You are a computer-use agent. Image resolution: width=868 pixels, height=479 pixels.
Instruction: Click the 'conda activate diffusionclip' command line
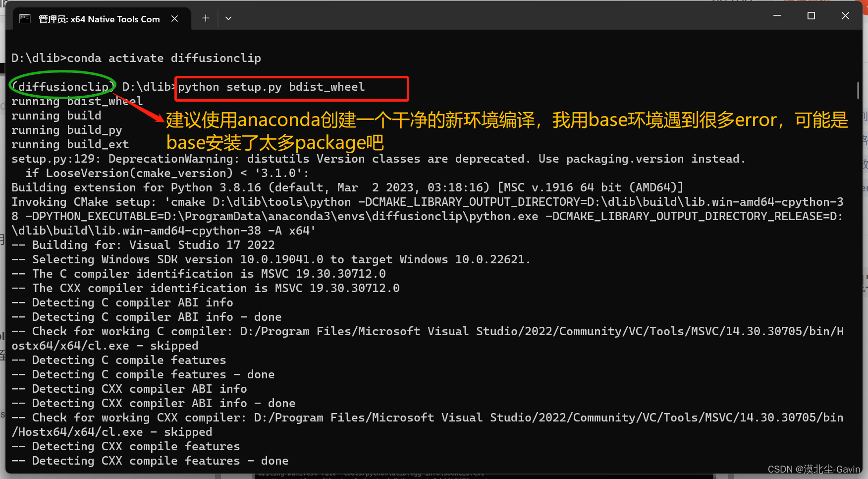(x=136, y=58)
